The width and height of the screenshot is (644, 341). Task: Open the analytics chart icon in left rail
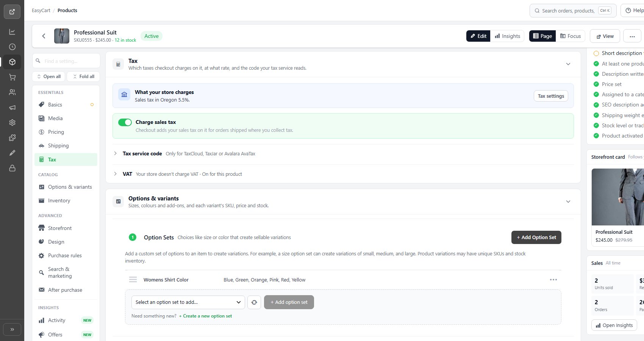[12, 32]
